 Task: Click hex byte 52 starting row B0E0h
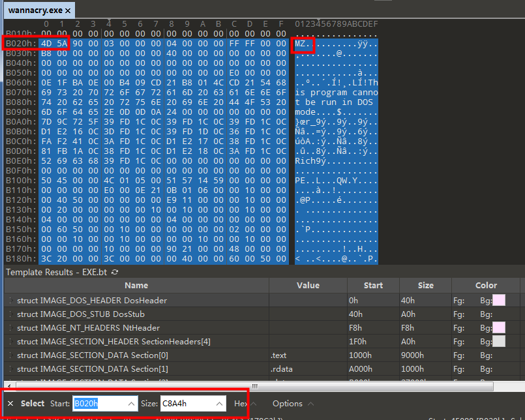tap(46, 161)
